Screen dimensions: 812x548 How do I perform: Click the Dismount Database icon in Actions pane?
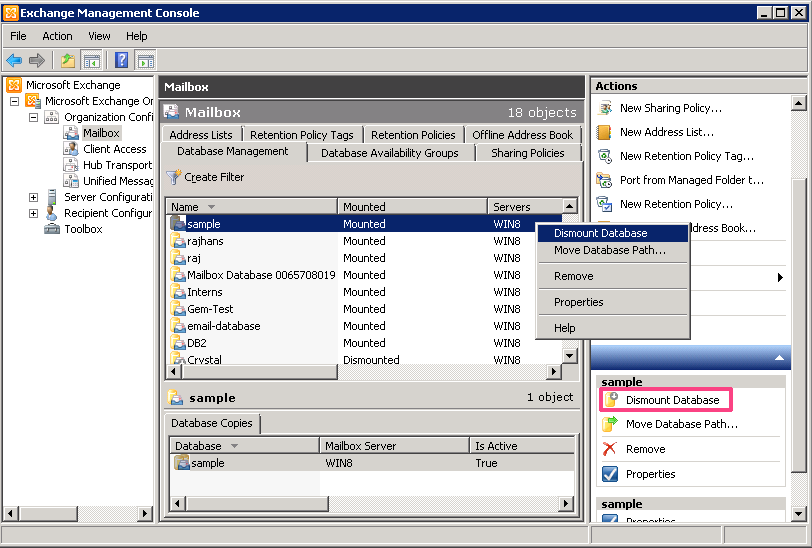(x=611, y=400)
